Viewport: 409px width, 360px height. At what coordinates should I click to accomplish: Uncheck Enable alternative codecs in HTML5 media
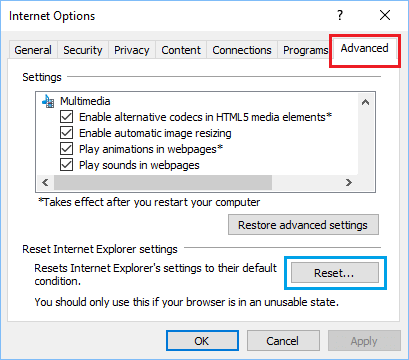pos(66,117)
